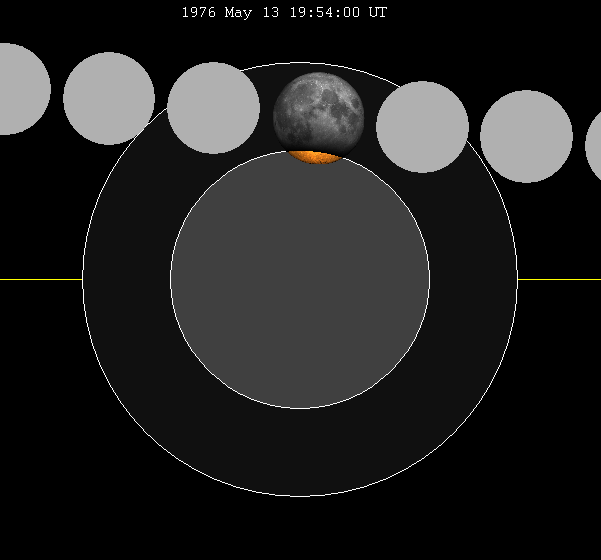
Task: Click the ecliptic line left of the penumbra
Action: 40,280
